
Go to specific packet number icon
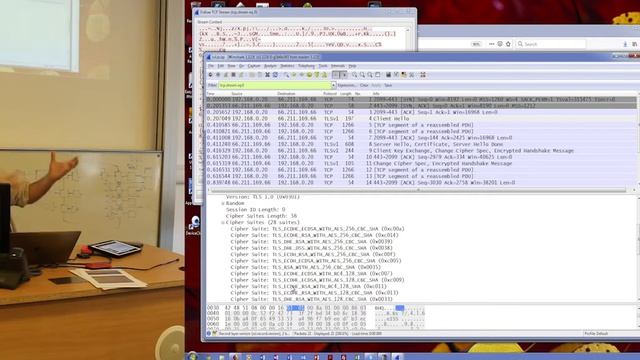(309, 75)
